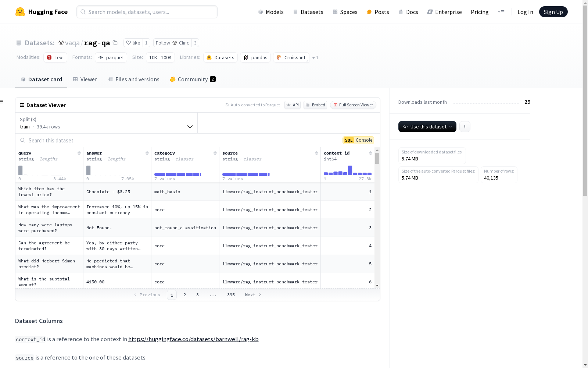This screenshot has height=368, width=588.
Task: Copy dataset name with the copy icon
Action: [115, 43]
